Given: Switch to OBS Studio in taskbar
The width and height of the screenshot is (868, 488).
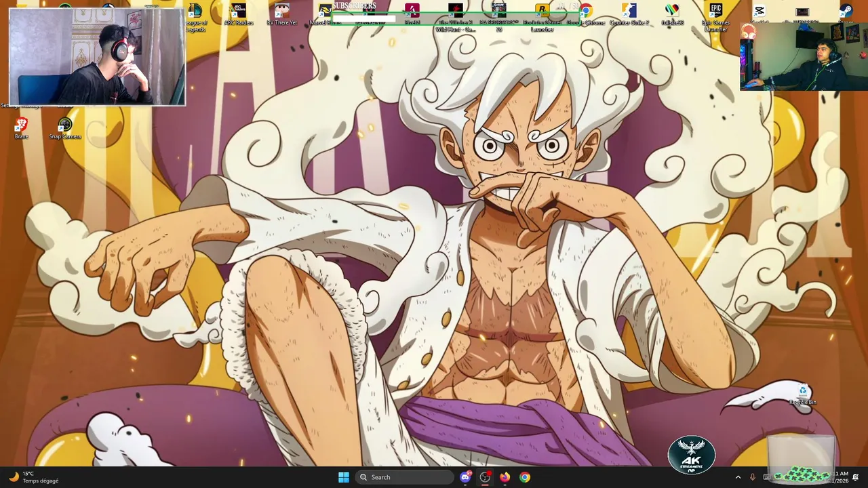Looking at the screenshot, I should [485, 477].
